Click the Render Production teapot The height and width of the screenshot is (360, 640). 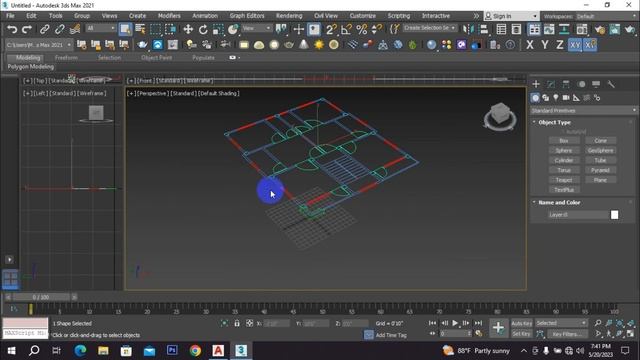pyautogui.click(x=630, y=29)
